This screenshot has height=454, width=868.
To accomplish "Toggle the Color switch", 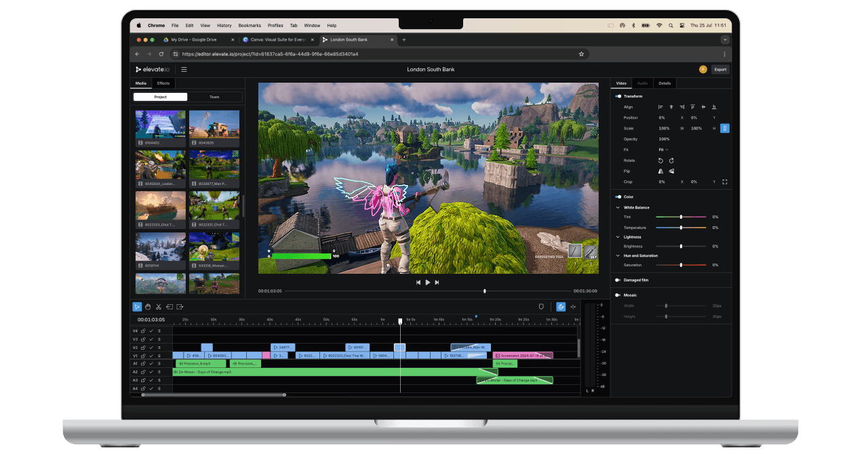I will (618, 197).
